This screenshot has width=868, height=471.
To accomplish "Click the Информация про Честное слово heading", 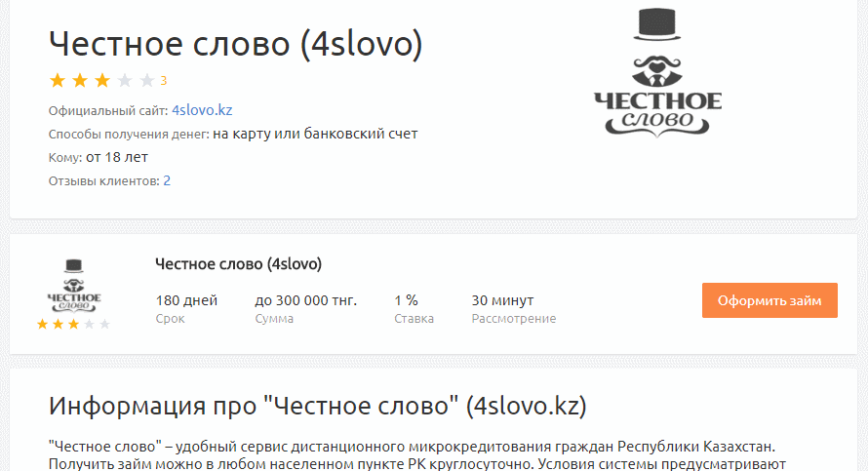I will [318, 406].
